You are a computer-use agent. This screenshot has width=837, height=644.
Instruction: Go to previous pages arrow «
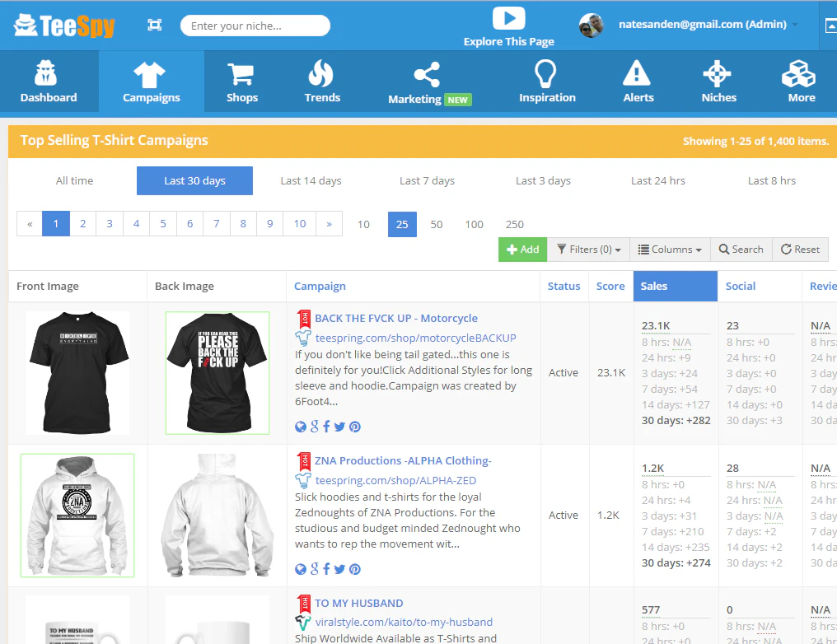(30, 223)
